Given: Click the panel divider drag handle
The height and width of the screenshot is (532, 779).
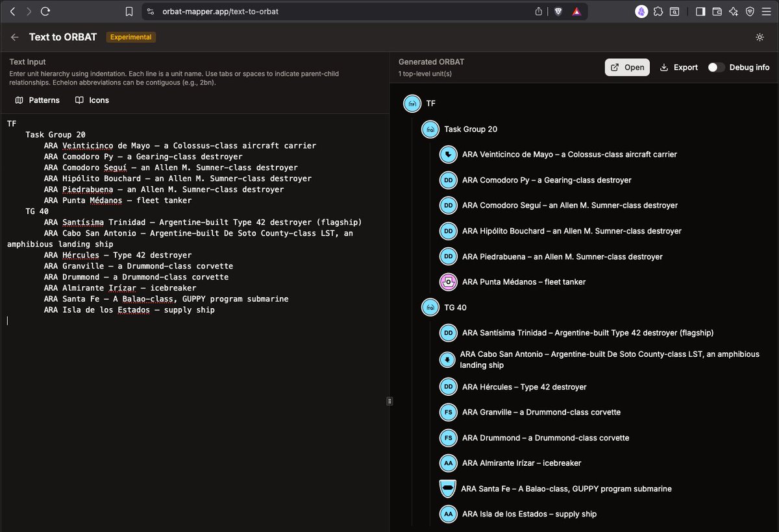Looking at the screenshot, I should point(389,401).
